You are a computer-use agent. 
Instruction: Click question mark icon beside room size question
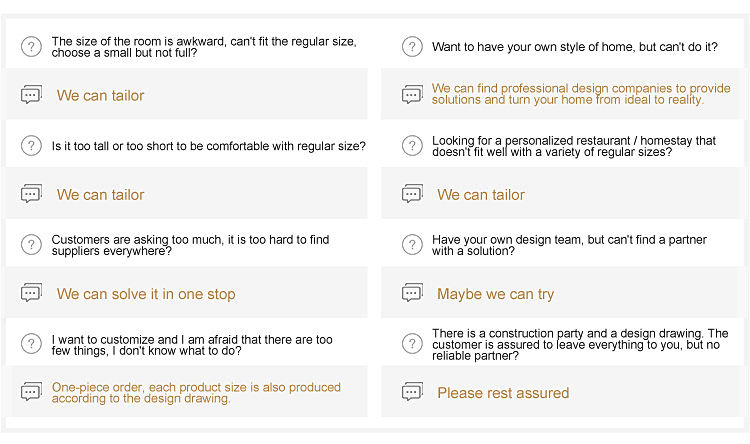(x=31, y=47)
